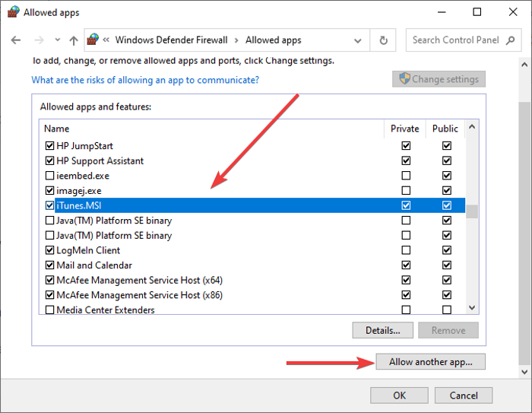Image resolution: width=532 pixels, height=413 pixels.
Task: Enable the ieembed.exe name checkbox
Action: click(50, 176)
